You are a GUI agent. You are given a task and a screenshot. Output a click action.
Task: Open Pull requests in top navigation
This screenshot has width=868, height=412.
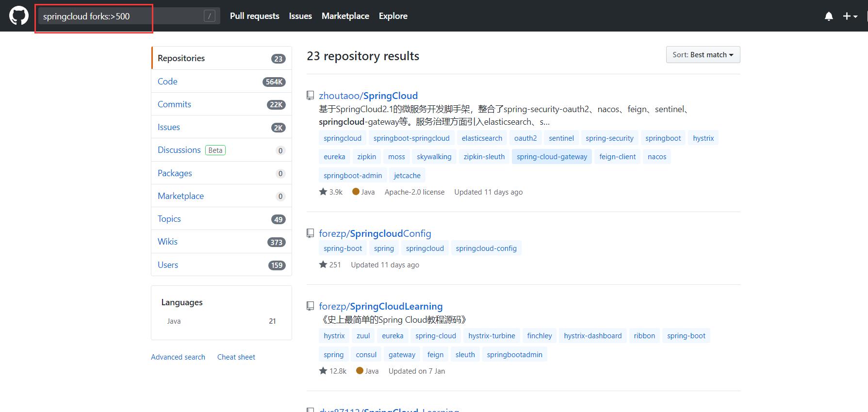(x=254, y=16)
